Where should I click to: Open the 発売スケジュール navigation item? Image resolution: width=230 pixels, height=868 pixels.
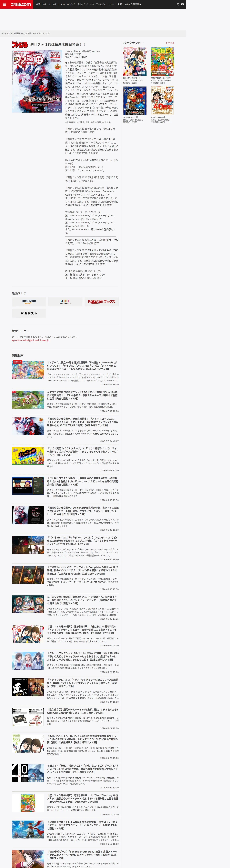pos(86,4)
